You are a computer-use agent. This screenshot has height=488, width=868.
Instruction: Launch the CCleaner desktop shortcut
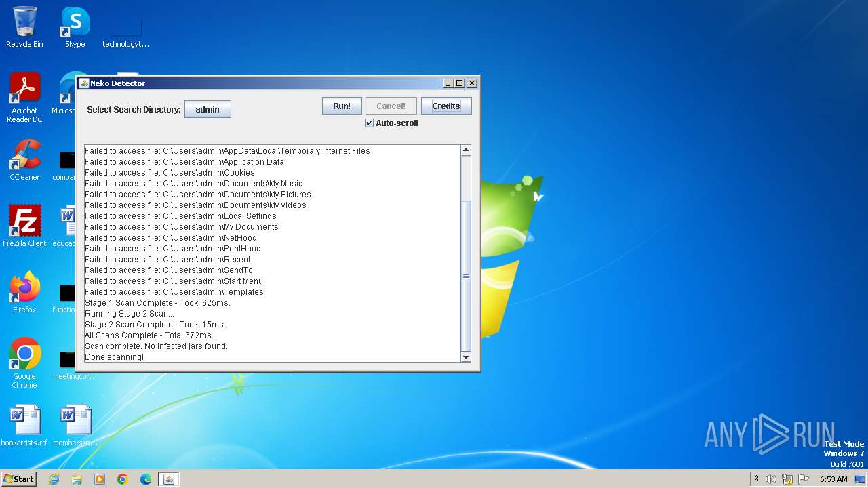(24, 160)
